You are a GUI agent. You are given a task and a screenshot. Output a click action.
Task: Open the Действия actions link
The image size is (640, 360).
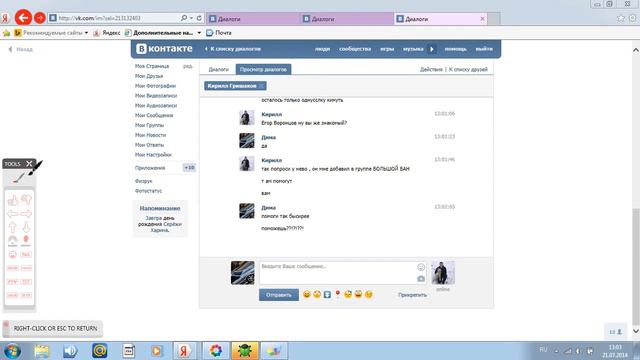[431, 69]
